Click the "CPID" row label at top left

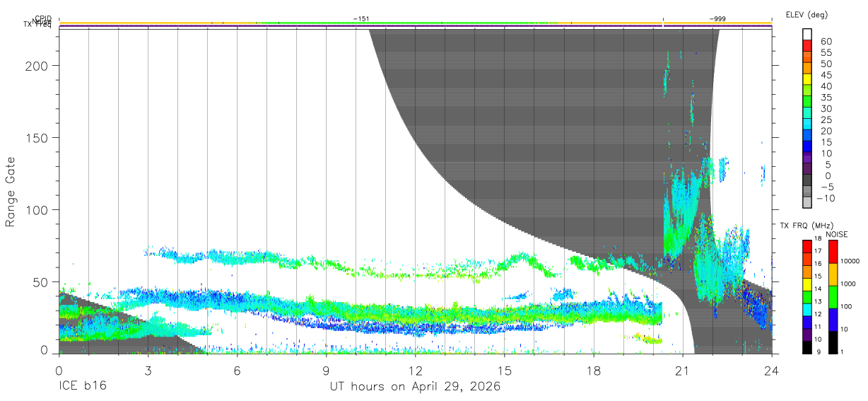[x=43, y=19]
